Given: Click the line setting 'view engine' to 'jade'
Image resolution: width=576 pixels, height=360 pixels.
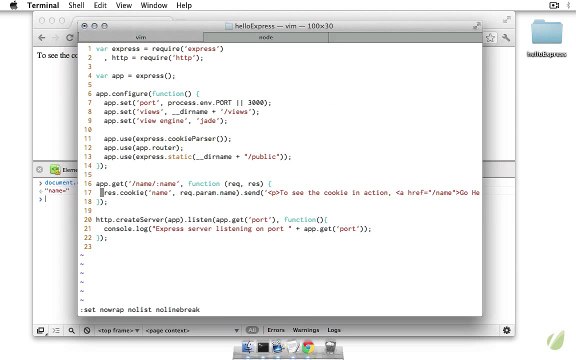Looking at the screenshot, I should coord(165,121).
